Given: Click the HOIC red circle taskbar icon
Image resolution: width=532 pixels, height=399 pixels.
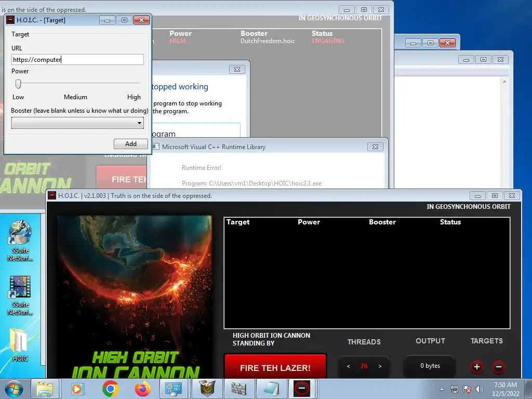Looking at the screenshot, I should click(302, 388).
